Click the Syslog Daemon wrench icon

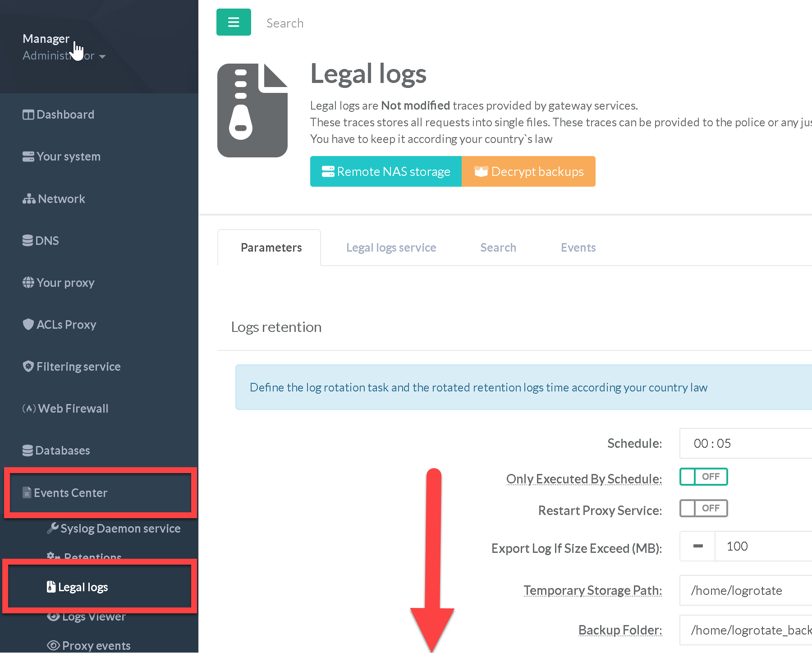(53, 528)
